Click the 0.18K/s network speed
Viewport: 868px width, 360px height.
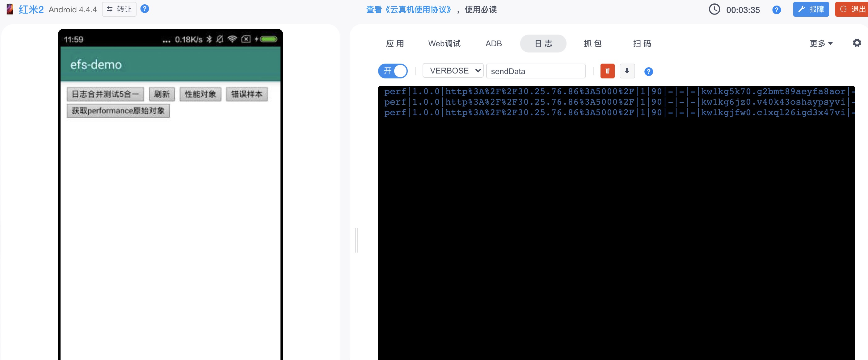coord(189,40)
